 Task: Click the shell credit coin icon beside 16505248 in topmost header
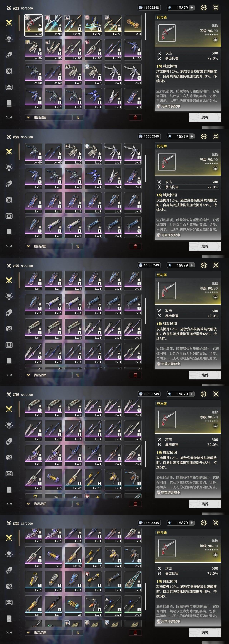(141, 8)
